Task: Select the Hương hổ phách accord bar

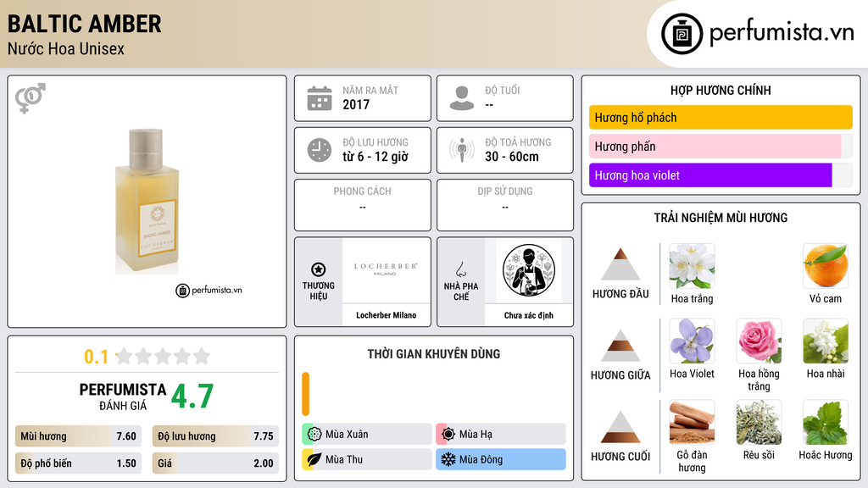Action: click(x=721, y=117)
